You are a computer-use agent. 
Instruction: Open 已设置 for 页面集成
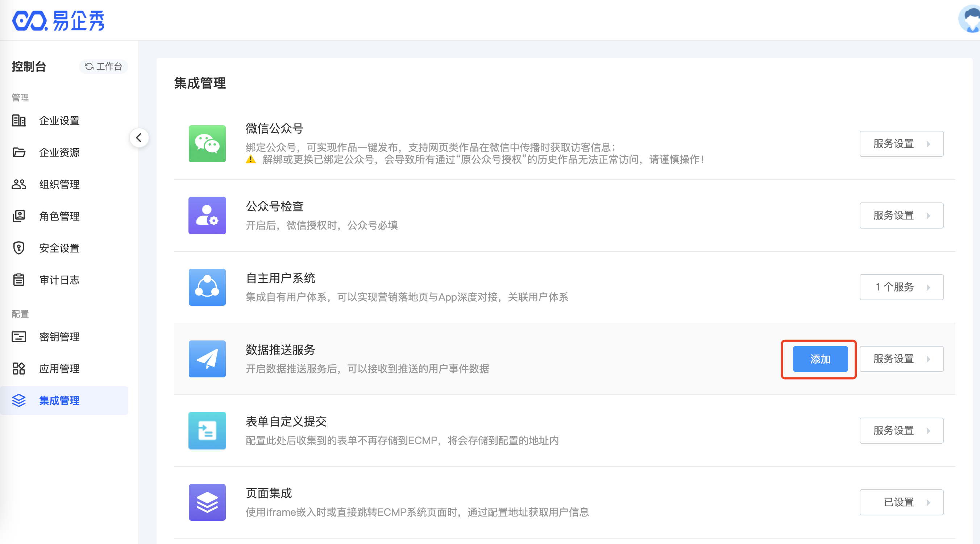(901, 502)
